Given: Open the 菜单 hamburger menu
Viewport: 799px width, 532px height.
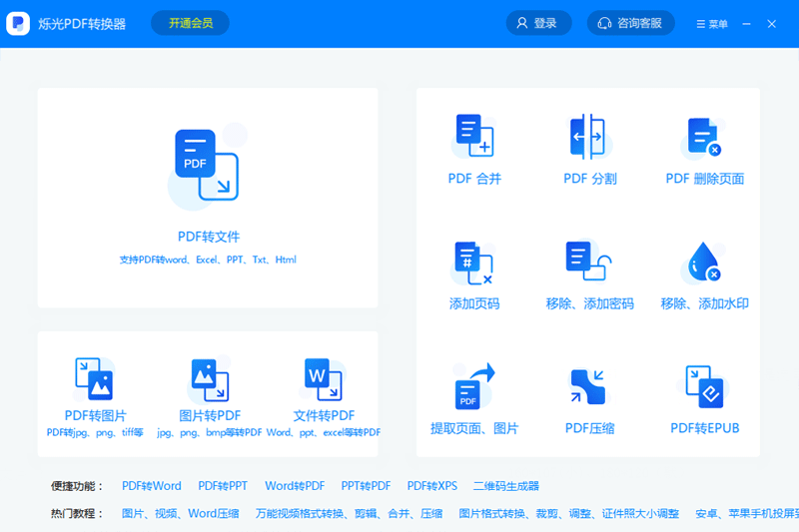Looking at the screenshot, I should click(x=712, y=24).
